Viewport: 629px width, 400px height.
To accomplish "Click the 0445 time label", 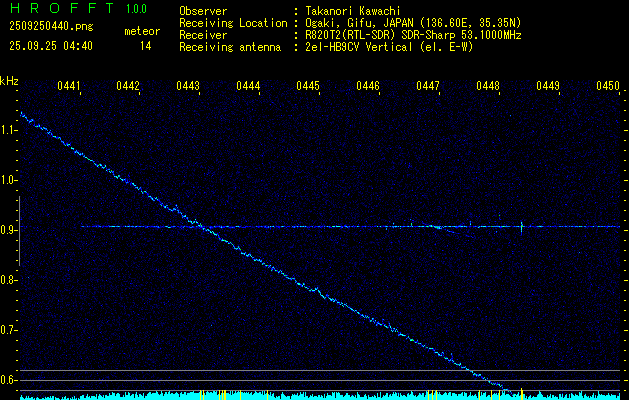I will (x=308, y=87).
